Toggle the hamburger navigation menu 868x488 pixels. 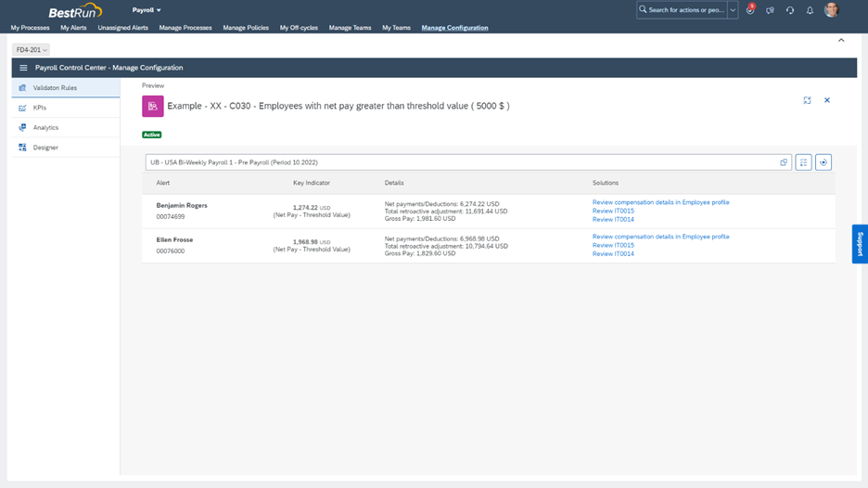23,68
